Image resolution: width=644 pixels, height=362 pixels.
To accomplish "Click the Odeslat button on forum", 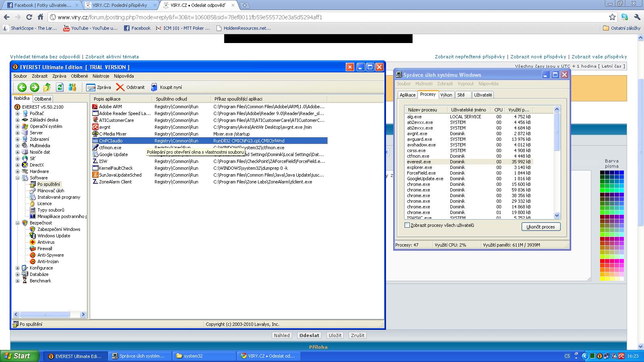I will (309, 335).
